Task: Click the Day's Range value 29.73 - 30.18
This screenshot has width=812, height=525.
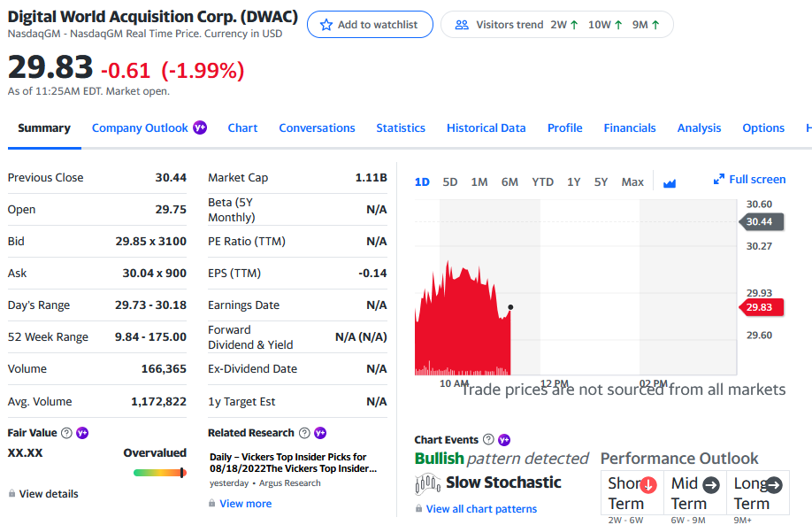Action: pos(150,305)
